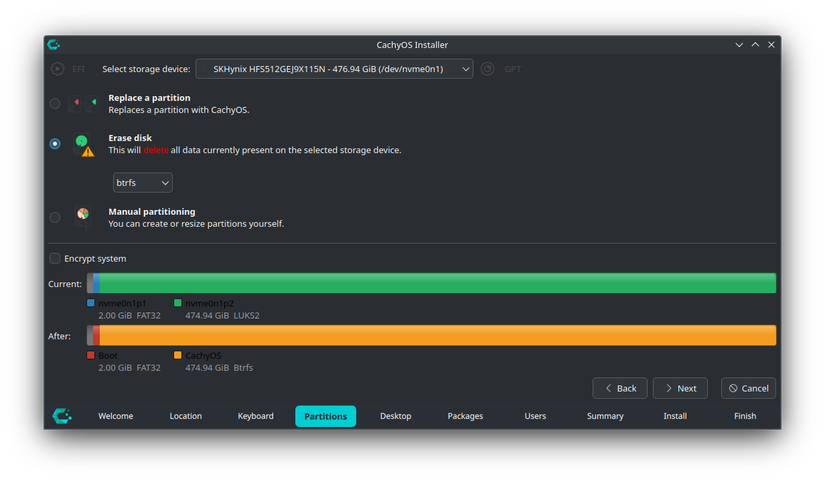
Task: Click the orange CachyOS legend square
Action: pos(177,355)
